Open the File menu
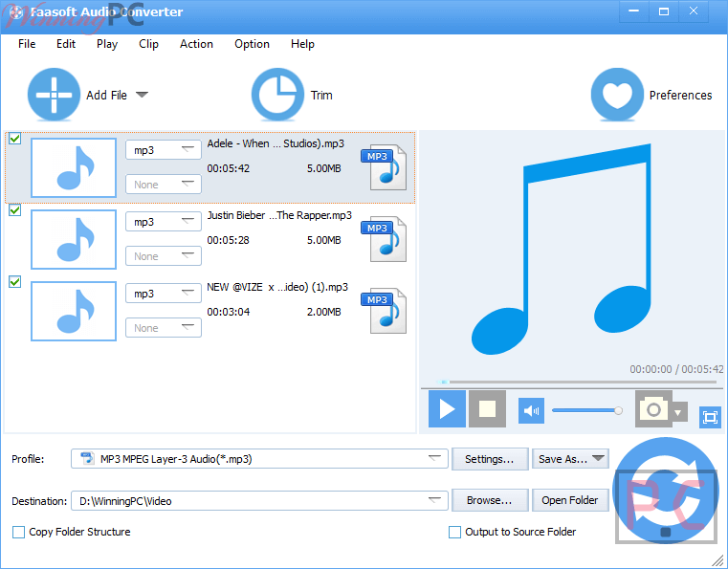Screen dimensions: 728x569 click(x=27, y=44)
